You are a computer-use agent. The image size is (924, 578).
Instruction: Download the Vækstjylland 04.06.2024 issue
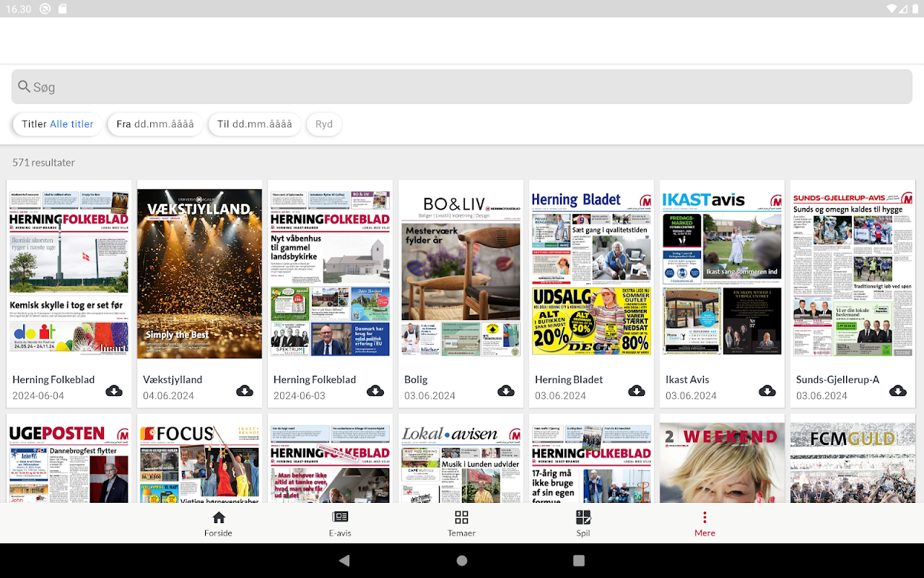[x=245, y=391]
